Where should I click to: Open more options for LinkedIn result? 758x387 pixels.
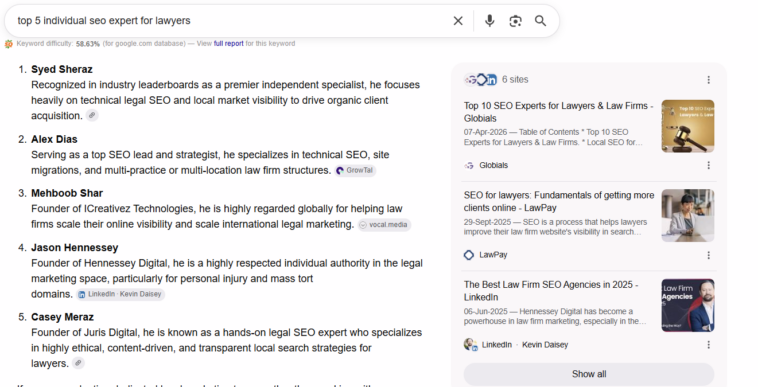[708, 344]
